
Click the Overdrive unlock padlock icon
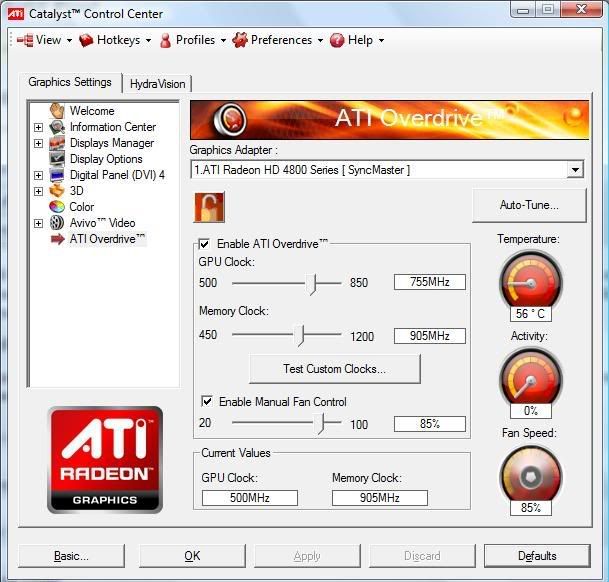[x=209, y=207]
